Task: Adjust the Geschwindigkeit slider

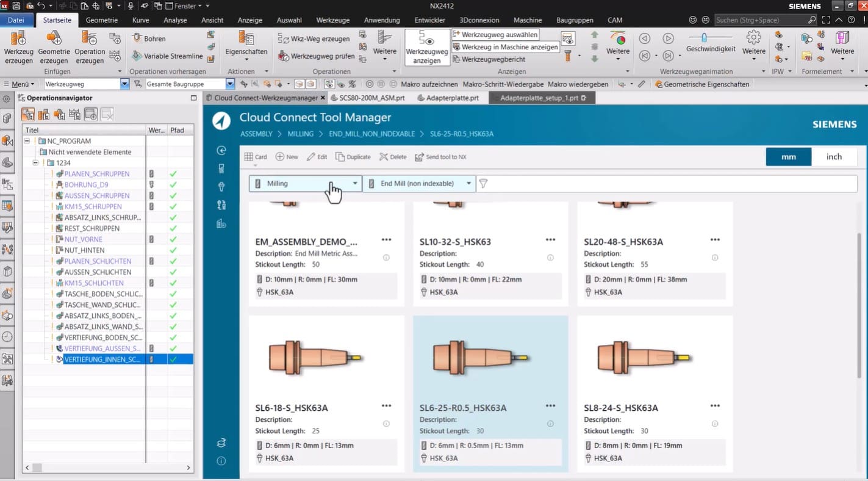Action: (704, 38)
